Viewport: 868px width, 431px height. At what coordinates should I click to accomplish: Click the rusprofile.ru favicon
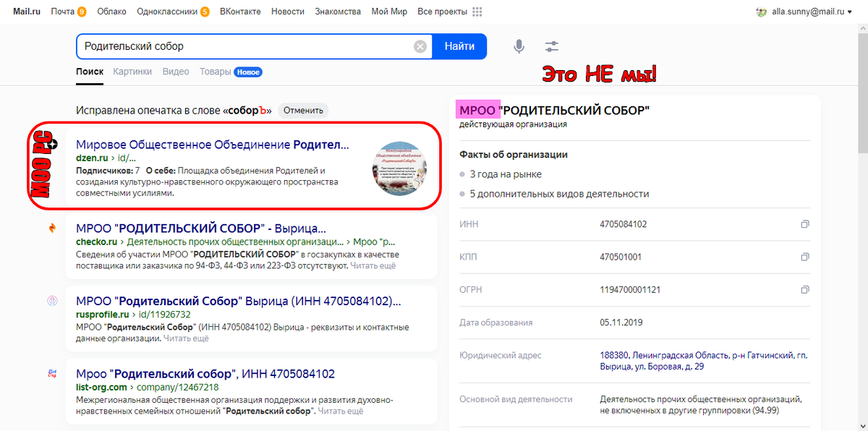click(x=52, y=300)
